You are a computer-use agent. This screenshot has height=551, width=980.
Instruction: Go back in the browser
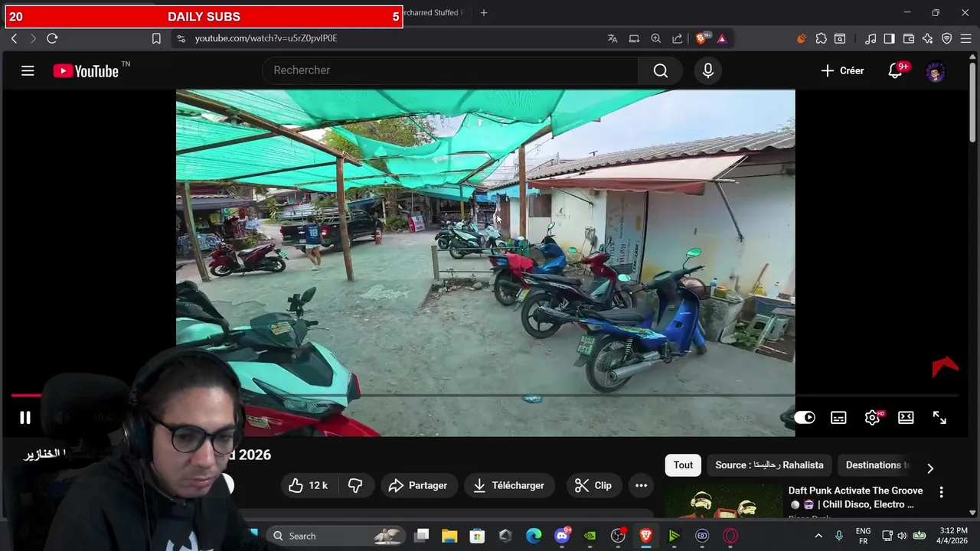[x=15, y=38]
